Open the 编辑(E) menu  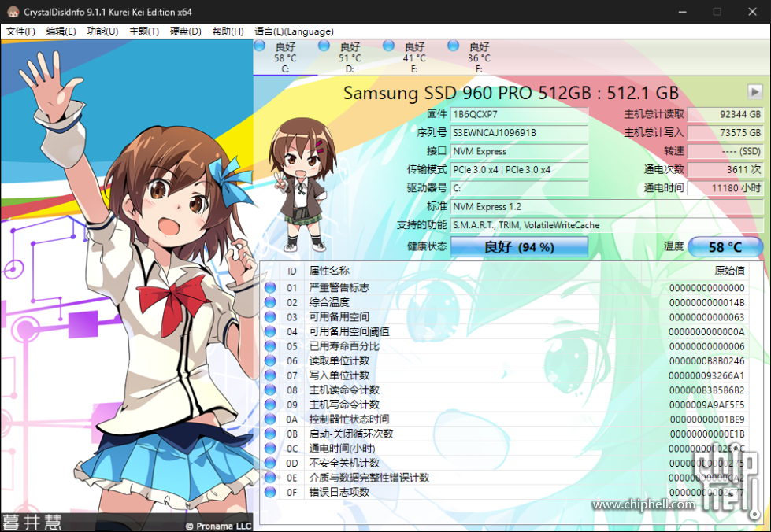[61, 31]
